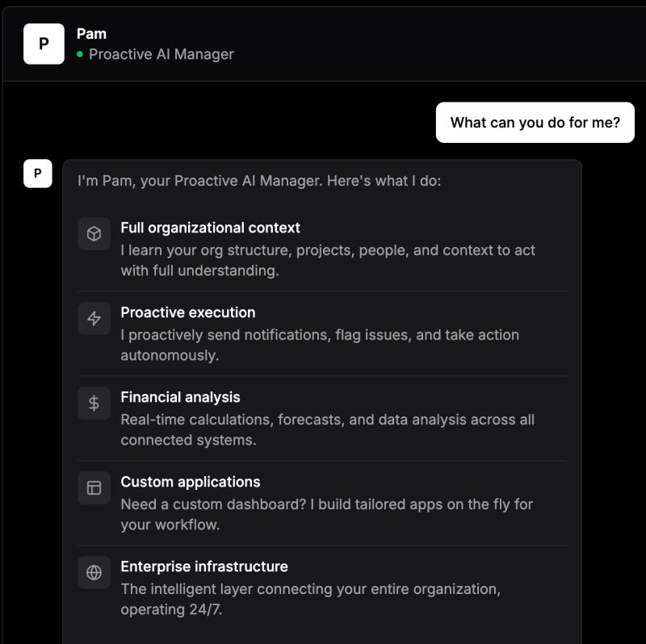Click the "What can you do for me?" bubble

click(x=535, y=123)
